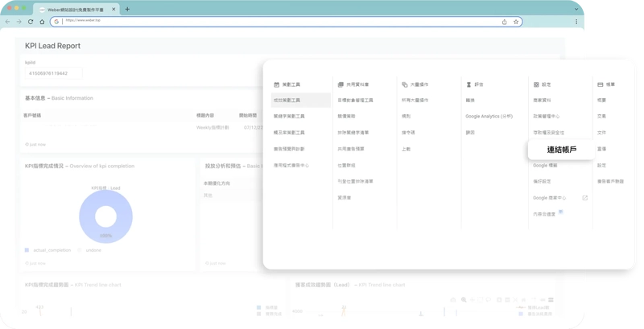Open 排除關鍵字清單 menu item
644x329 pixels.
[353, 133]
